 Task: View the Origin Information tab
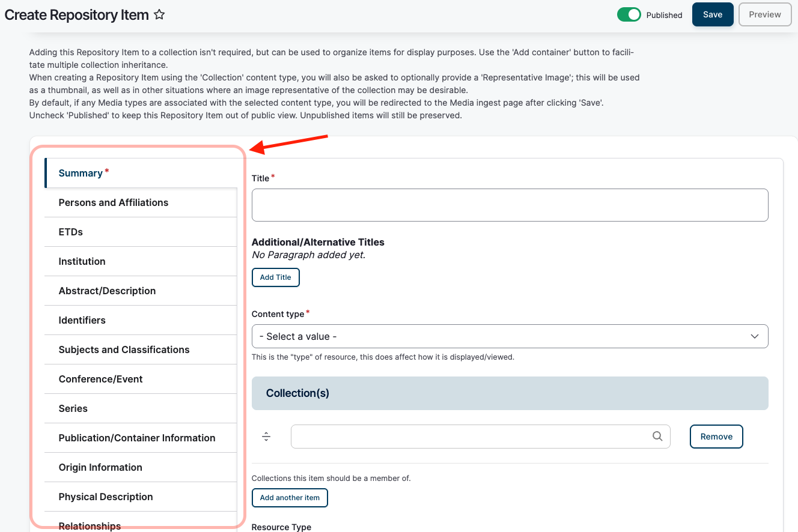tap(141, 467)
